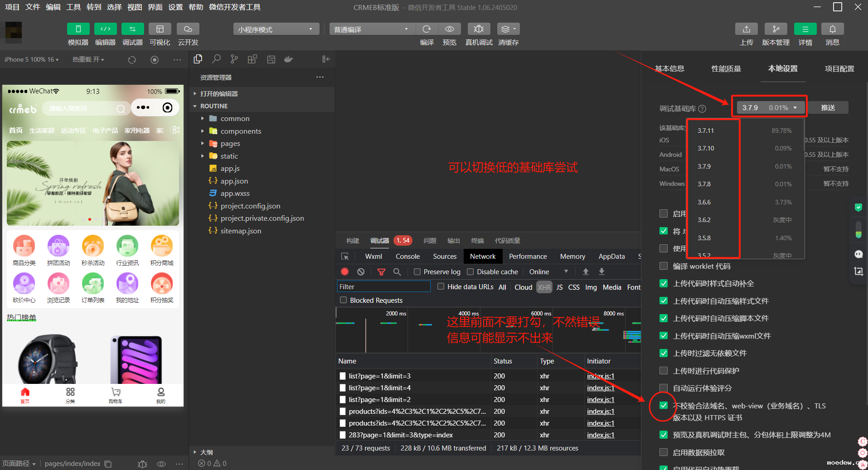This screenshot has width=868, height=470.
Task: Click the 推送 button
Action: point(828,108)
